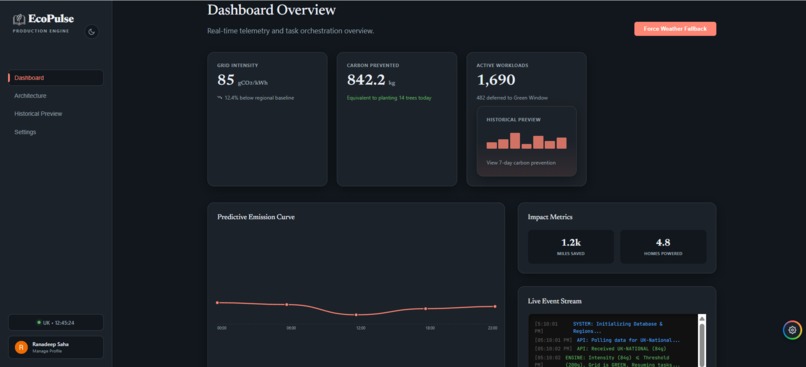Click the Impact Metrics heading

coord(550,217)
